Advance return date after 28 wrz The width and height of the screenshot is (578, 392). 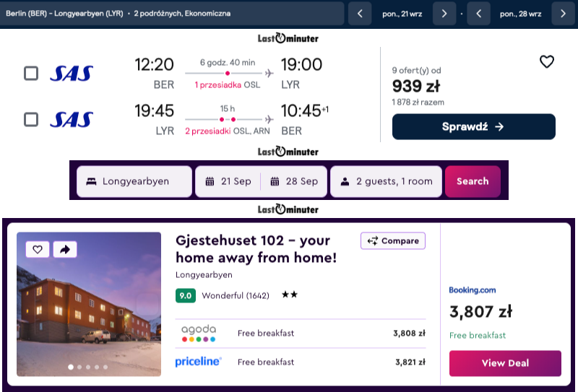[x=563, y=14]
